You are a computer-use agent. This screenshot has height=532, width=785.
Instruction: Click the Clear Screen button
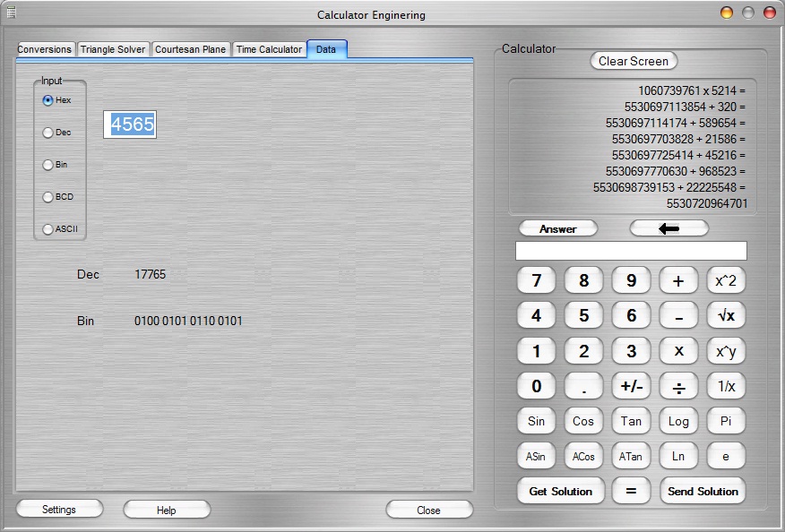(634, 61)
